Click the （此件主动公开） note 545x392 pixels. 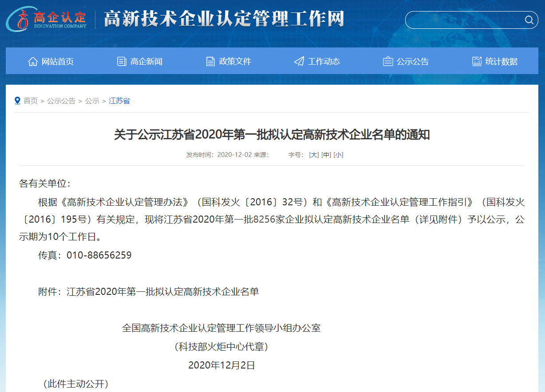coord(76,384)
